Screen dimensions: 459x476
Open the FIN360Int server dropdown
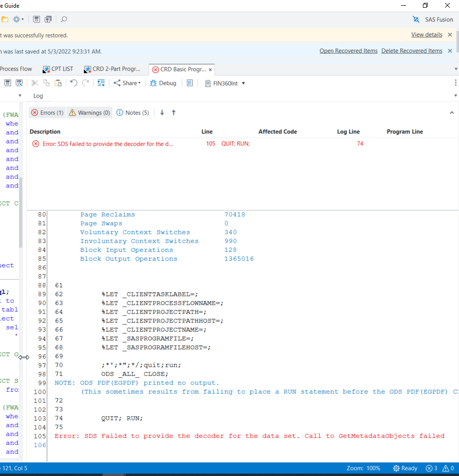[225, 83]
